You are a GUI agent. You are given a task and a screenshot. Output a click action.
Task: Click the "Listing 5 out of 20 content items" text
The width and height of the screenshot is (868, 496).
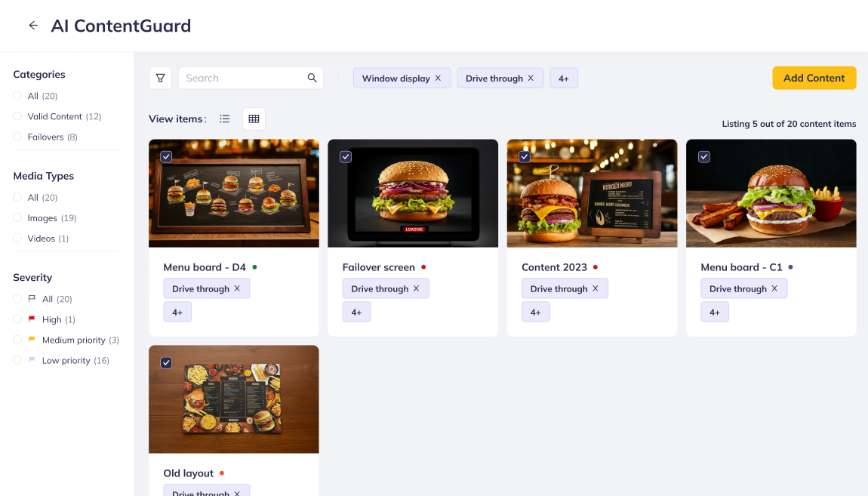(789, 124)
